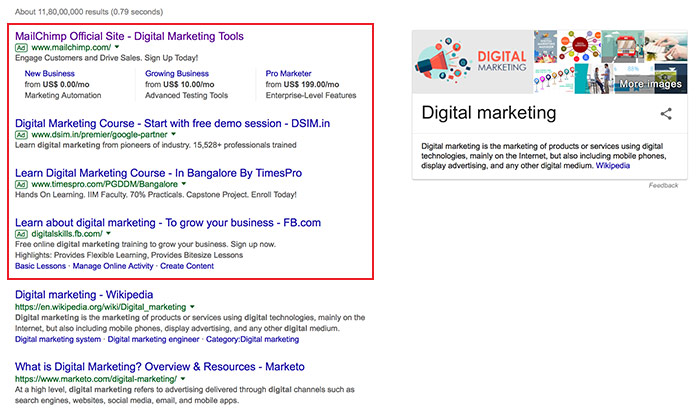
Task: Open the Category:Digital marketing sublink
Action: (253, 339)
